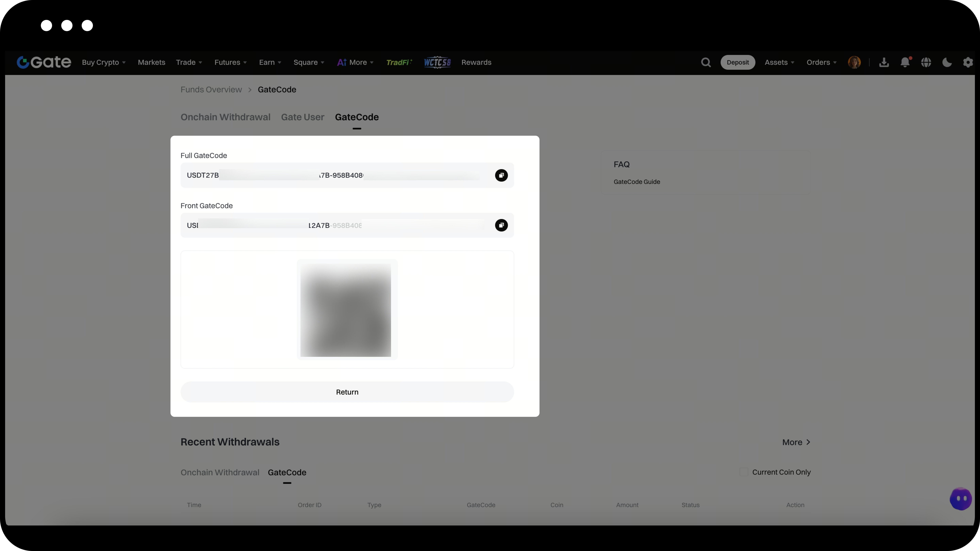The width and height of the screenshot is (980, 551).
Task: Click the user profile avatar
Action: pos(854,62)
